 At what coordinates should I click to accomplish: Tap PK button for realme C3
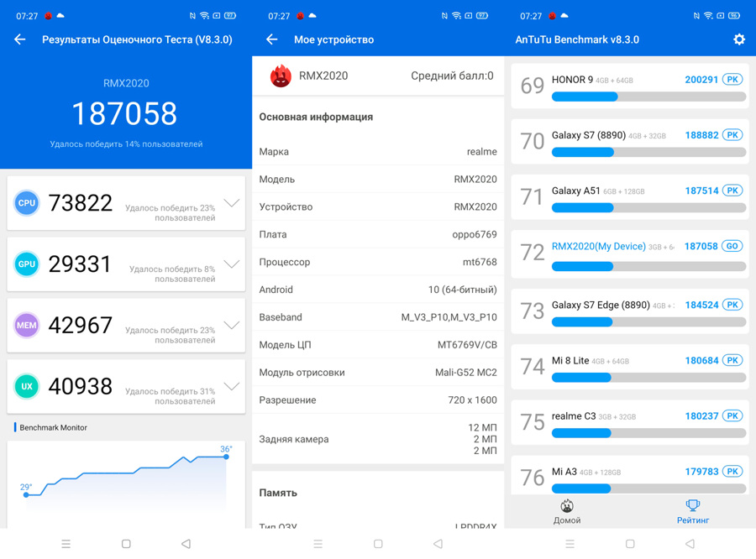(732, 415)
